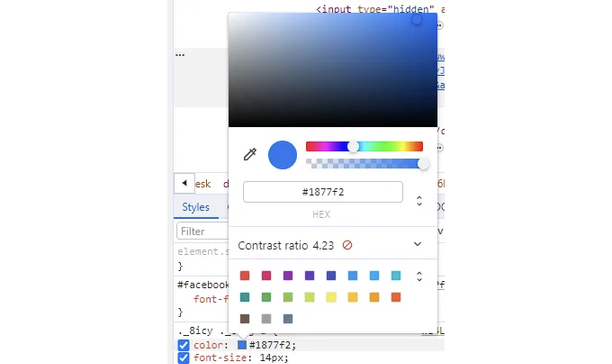Click the opacity slider handle
The height and width of the screenshot is (364, 612).
pyautogui.click(x=423, y=163)
